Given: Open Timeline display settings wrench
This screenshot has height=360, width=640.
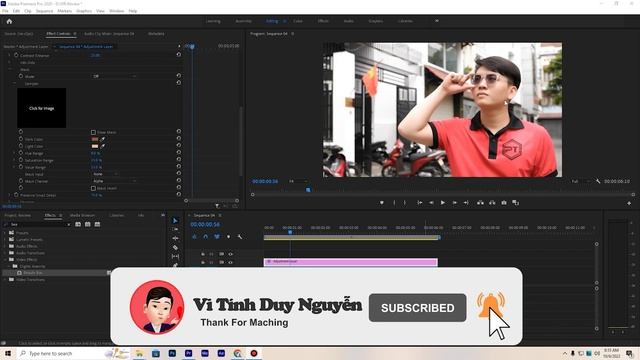Looking at the screenshot, I should 240,237.
